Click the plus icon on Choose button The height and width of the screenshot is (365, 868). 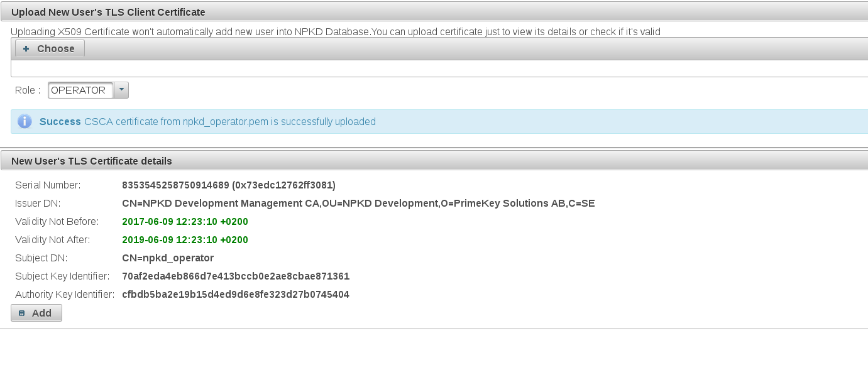[26, 49]
